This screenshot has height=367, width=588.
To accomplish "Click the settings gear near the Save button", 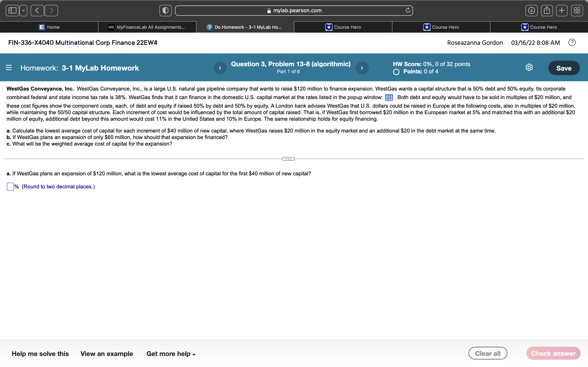I will click(529, 67).
